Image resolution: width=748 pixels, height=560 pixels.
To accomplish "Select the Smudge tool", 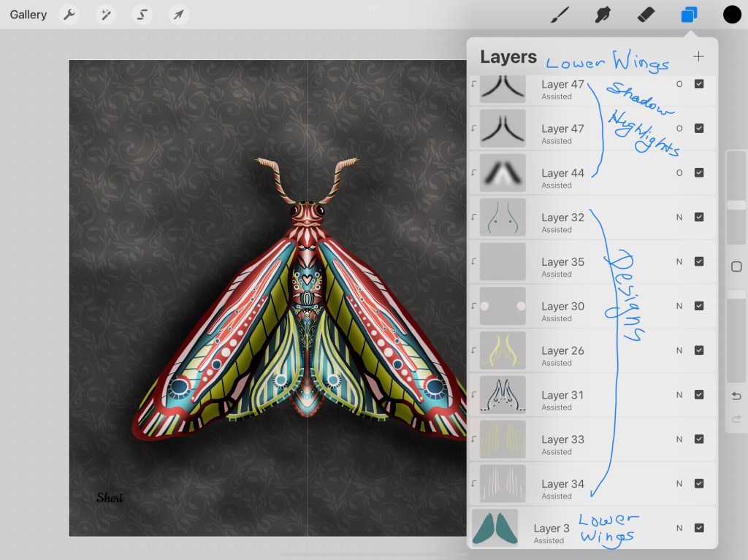I will pyautogui.click(x=603, y=15).
